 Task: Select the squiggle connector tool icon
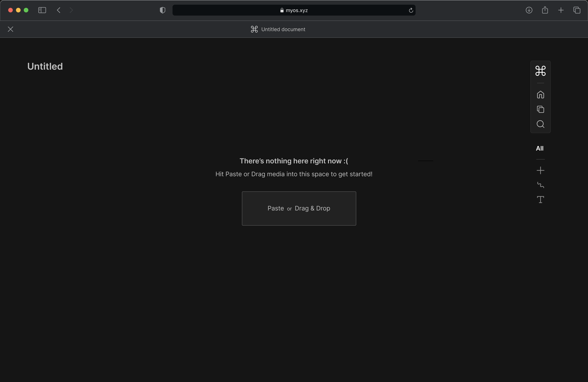pyautogui.click(x=540, y=185)
